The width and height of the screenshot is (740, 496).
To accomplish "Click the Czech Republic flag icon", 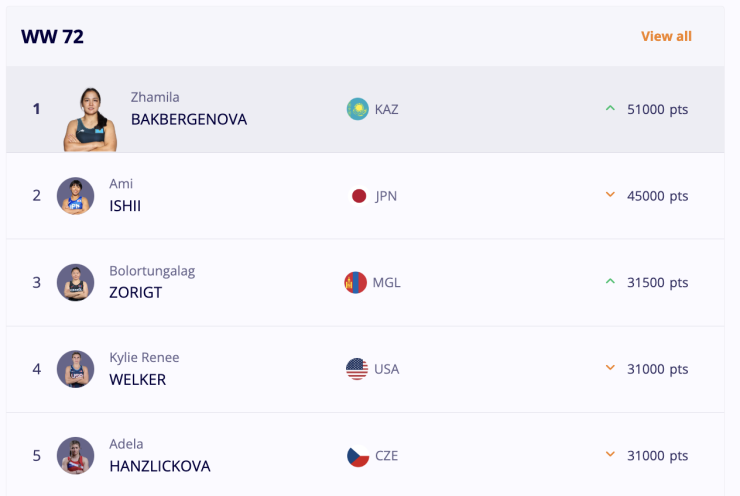I will [358, 456].
